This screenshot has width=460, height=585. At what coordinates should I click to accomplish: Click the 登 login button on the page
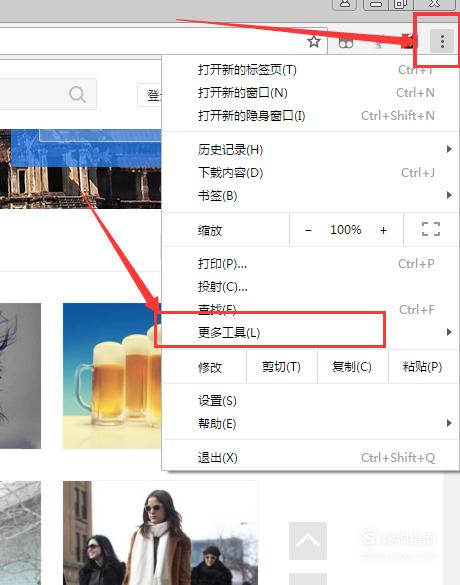[x=150, y=96]
